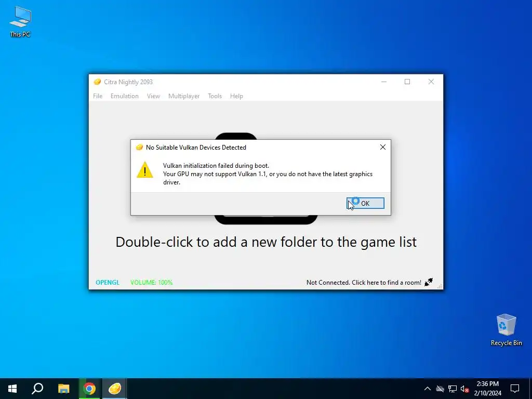Click the add new folder game list text

point(266,242)
